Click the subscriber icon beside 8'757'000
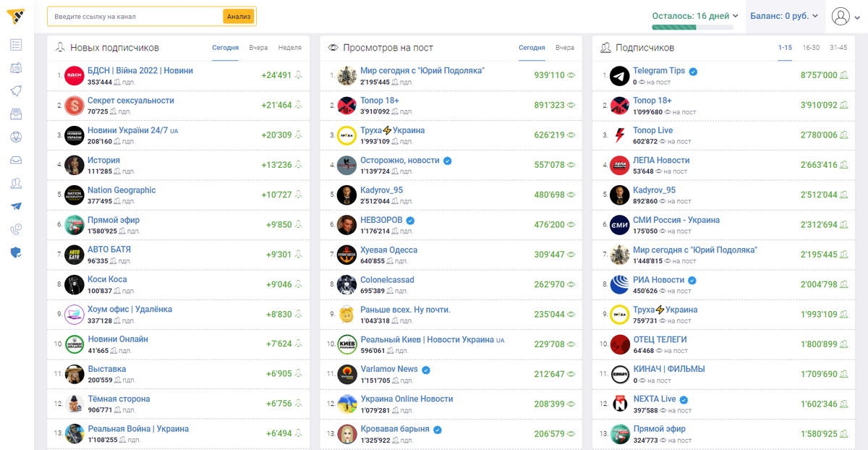Viewport: 868px width, 450px height. (843, 75)
